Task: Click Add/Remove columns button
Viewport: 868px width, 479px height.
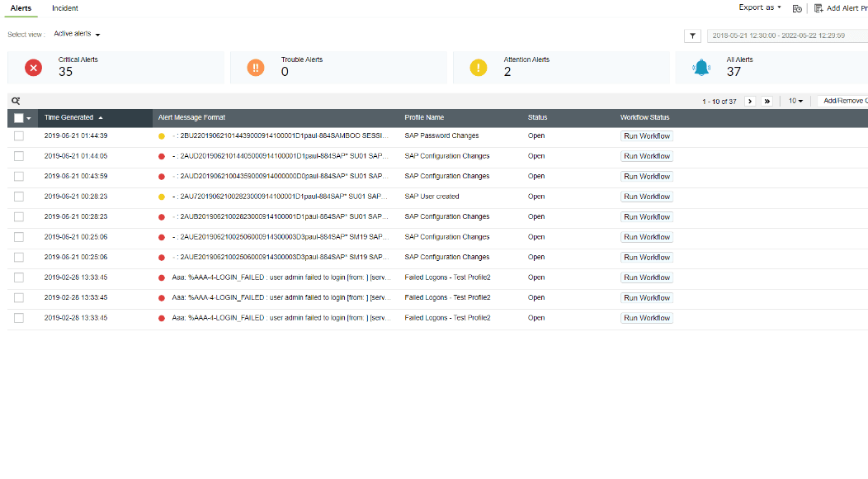Action: click(843, 101)
